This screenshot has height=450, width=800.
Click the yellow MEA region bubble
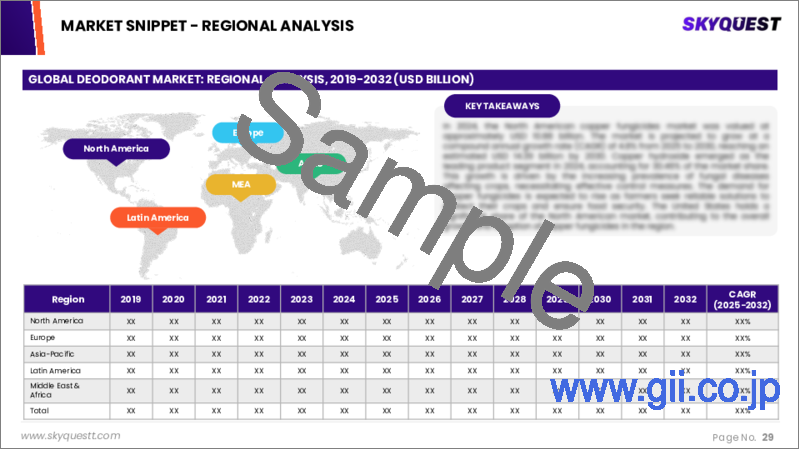tap(241, 184)
